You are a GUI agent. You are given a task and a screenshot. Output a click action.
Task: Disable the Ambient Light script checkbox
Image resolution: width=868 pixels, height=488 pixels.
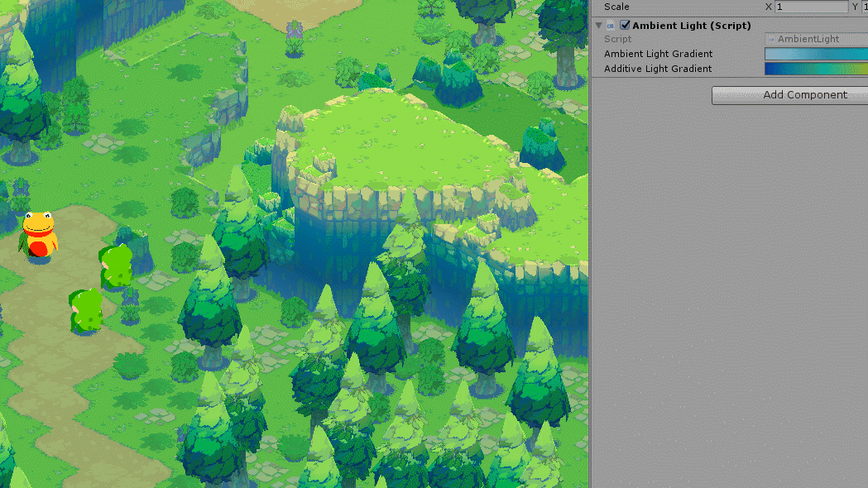pyautogui.click(x=625, y=26)
